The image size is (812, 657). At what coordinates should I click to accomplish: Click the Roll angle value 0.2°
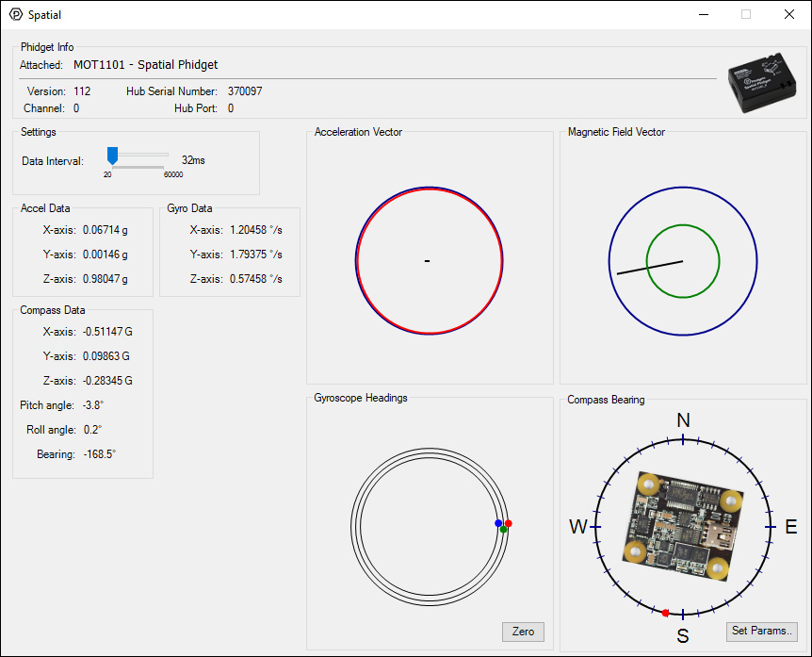92,430
